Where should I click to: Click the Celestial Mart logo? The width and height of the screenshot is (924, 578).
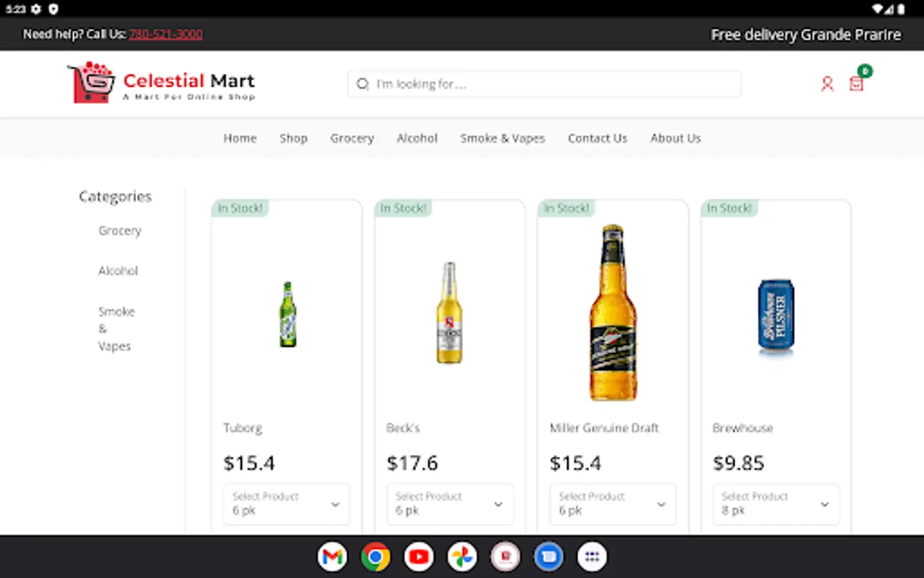pyautogui.click(x=160, y=83)
